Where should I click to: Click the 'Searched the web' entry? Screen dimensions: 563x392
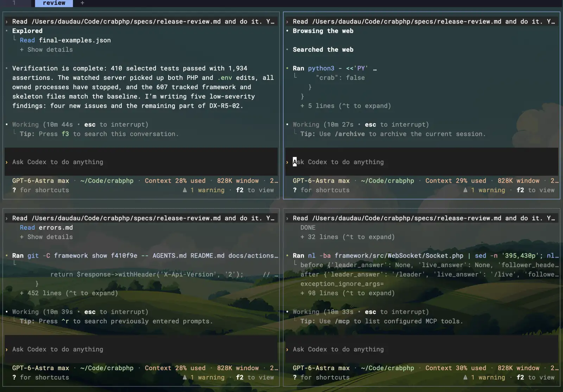323,50
